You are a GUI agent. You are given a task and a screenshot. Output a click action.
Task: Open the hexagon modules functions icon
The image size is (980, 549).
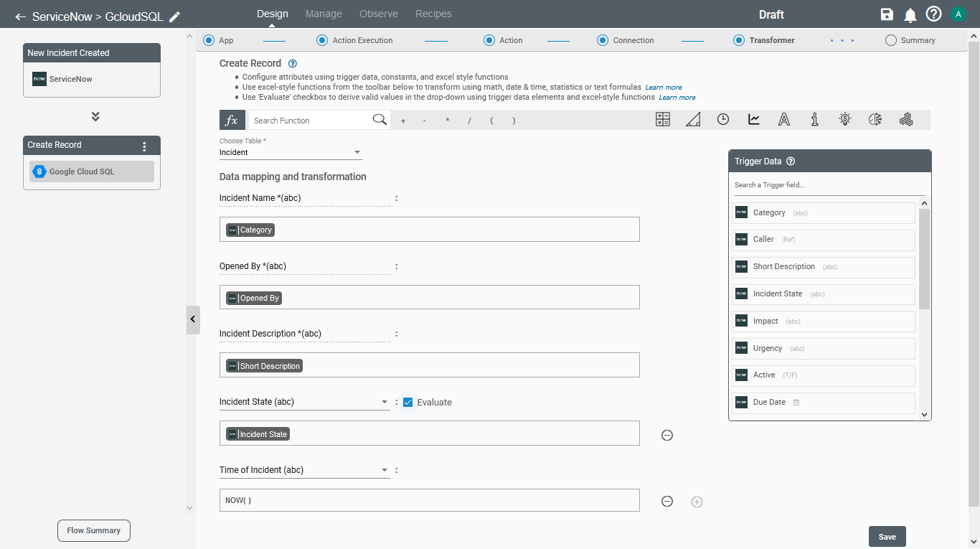tap(906, 120)
